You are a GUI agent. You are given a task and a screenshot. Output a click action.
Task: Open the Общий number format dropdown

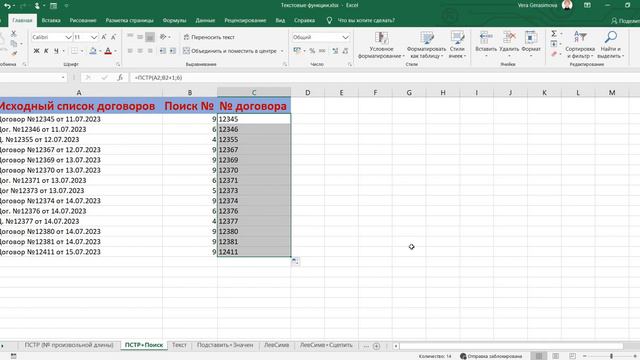pyautogui.click(x=345, y=37)
